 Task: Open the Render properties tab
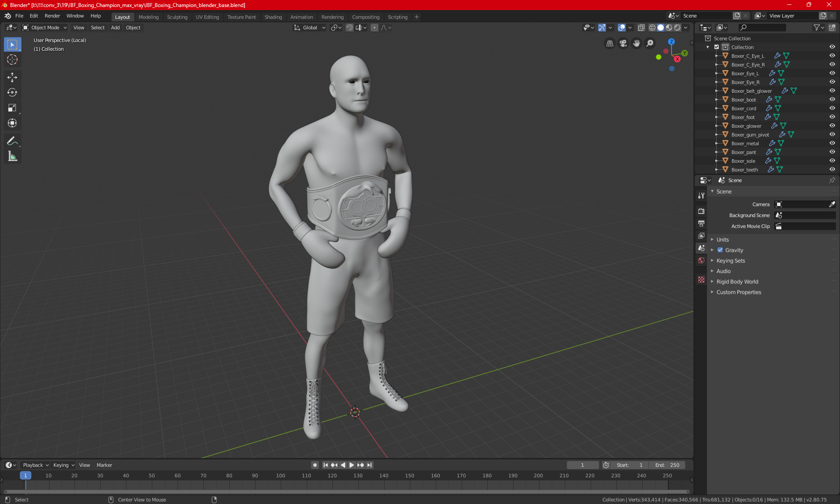point(701,211)
